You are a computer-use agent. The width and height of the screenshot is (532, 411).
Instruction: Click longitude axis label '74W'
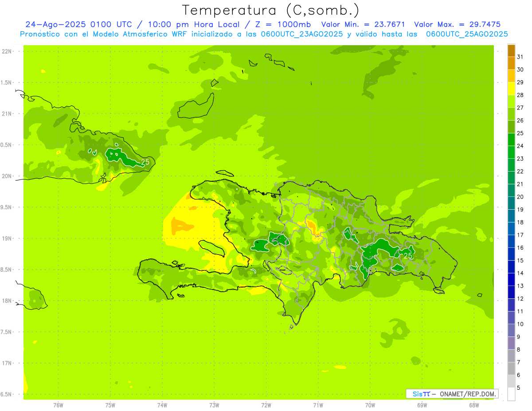(x=162, y=405)
